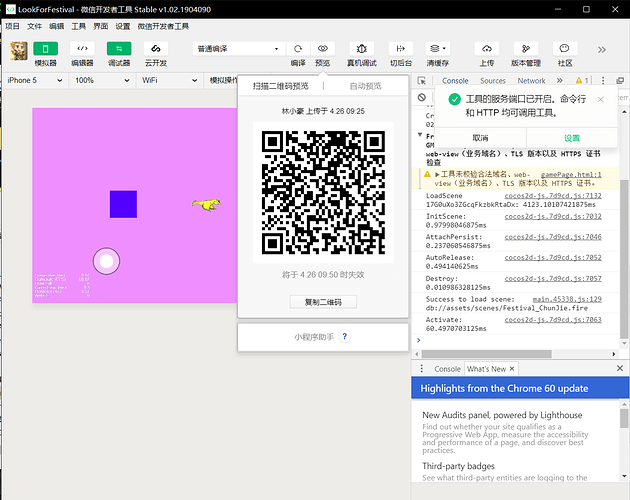
Task: Open the cocos2d-js.7d9cd.js:7132 link
Action: click(553, 195)
